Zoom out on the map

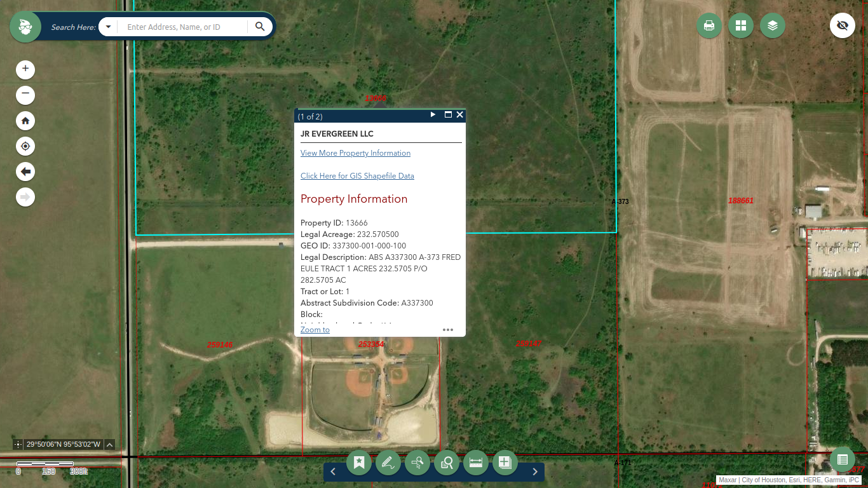pyautogui.click(x=25, y=95)
